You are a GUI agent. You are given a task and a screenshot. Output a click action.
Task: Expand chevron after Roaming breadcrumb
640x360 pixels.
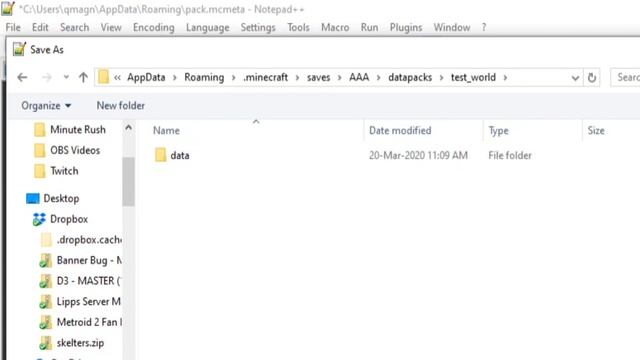tap(233, 78)
